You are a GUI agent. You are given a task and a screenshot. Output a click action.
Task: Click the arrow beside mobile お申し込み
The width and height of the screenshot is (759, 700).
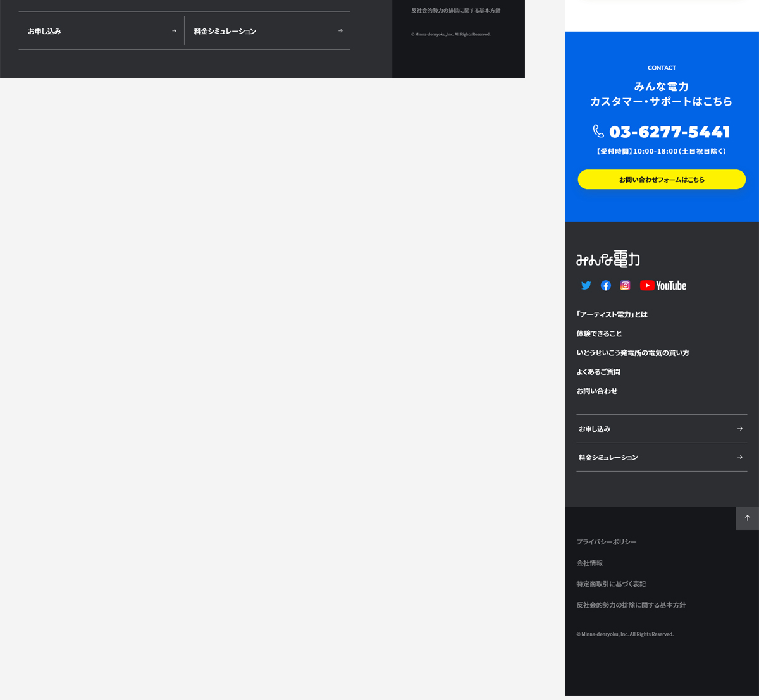(740, 429)
